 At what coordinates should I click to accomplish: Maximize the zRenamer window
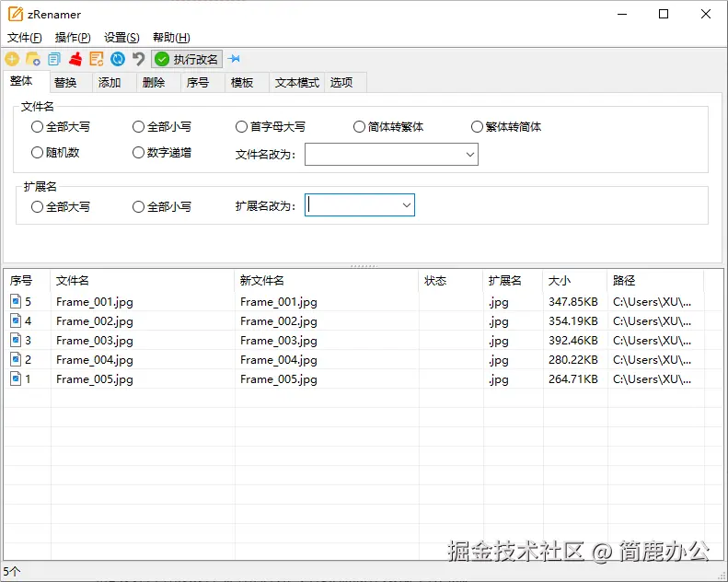pos(664,15)
